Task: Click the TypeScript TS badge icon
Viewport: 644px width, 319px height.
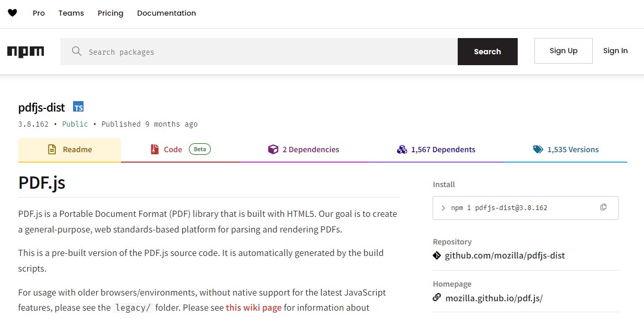Action: pyautogui.click(x=78, y=107)
